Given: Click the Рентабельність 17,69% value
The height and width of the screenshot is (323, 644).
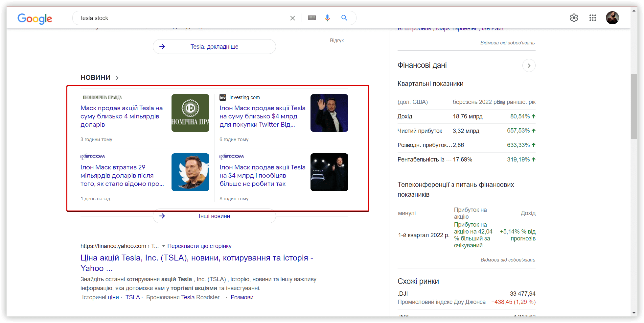Looking at the screenshot, I should (462, 160).
